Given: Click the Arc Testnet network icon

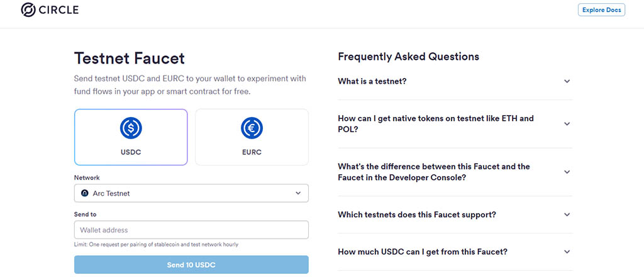Looking at the screenshot, I should pos(85,193).
